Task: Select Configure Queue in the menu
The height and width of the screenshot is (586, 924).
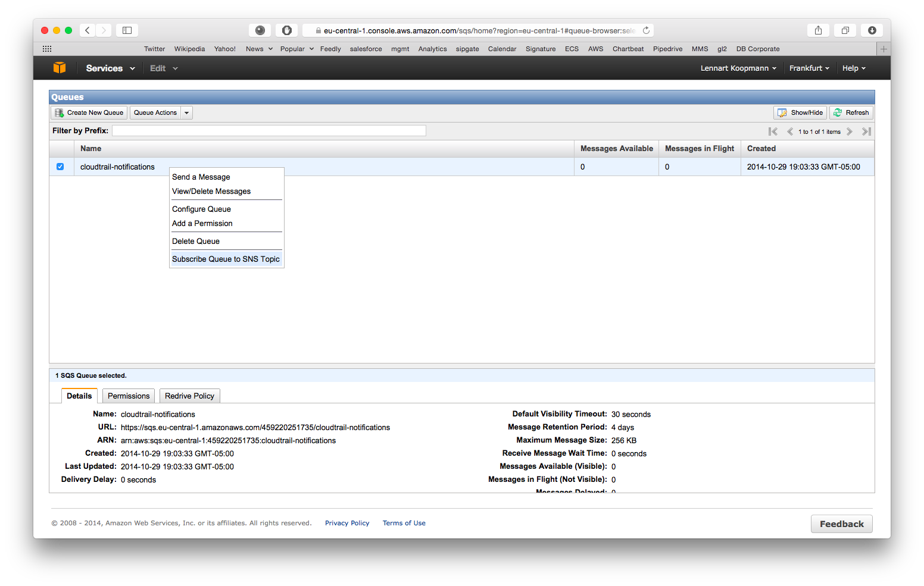Action: coord(226,209)
